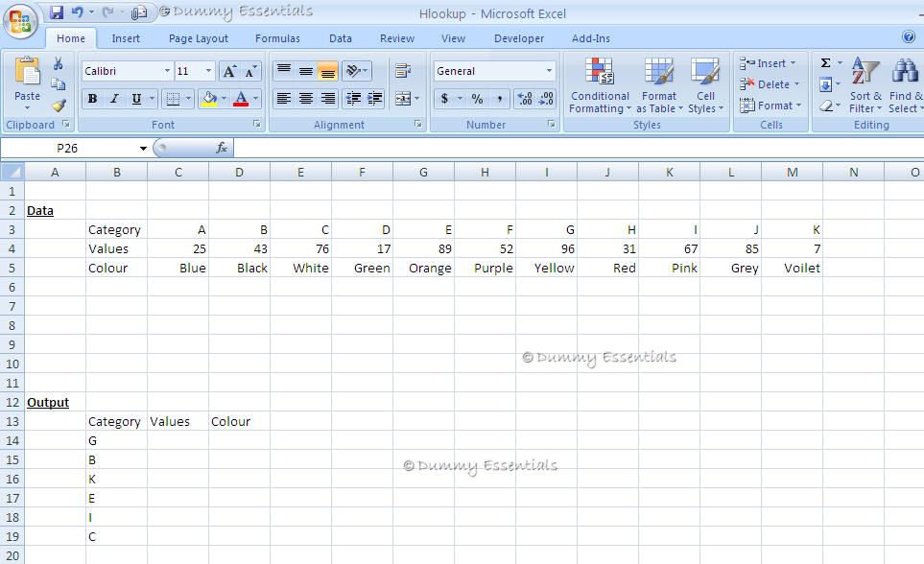924x564 pixels.
Task: Apply yellow Fill Color bucket
Action: coord(210,99)
